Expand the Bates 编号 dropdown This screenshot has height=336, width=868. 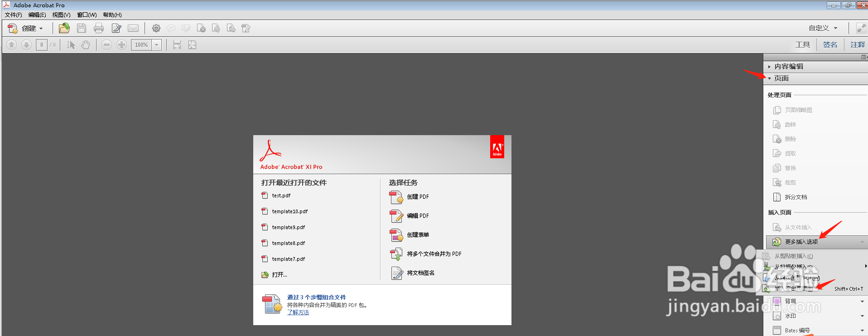pyautogui.click(x=863, y=331)
